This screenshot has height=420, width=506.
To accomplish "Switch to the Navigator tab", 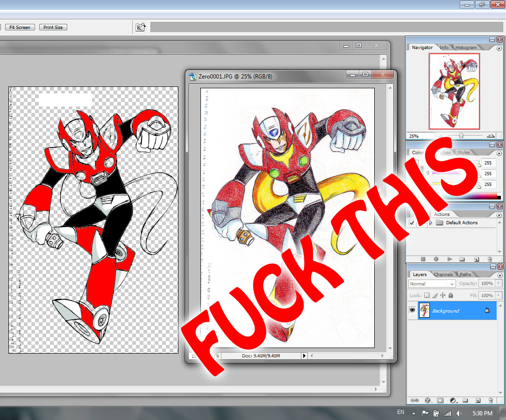I will (x=422, y=48).
